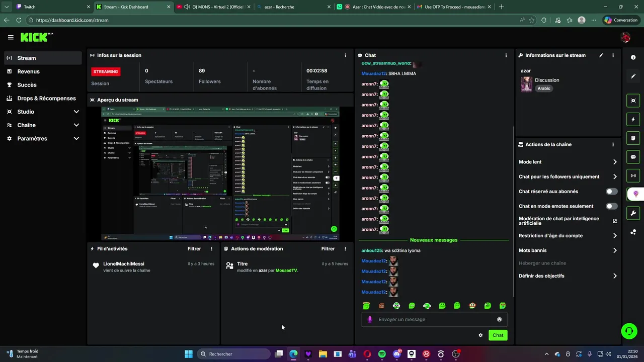Click Filtrer in Fil d'activités panel
Screen dimensions: 644x362
click(194, 249)
